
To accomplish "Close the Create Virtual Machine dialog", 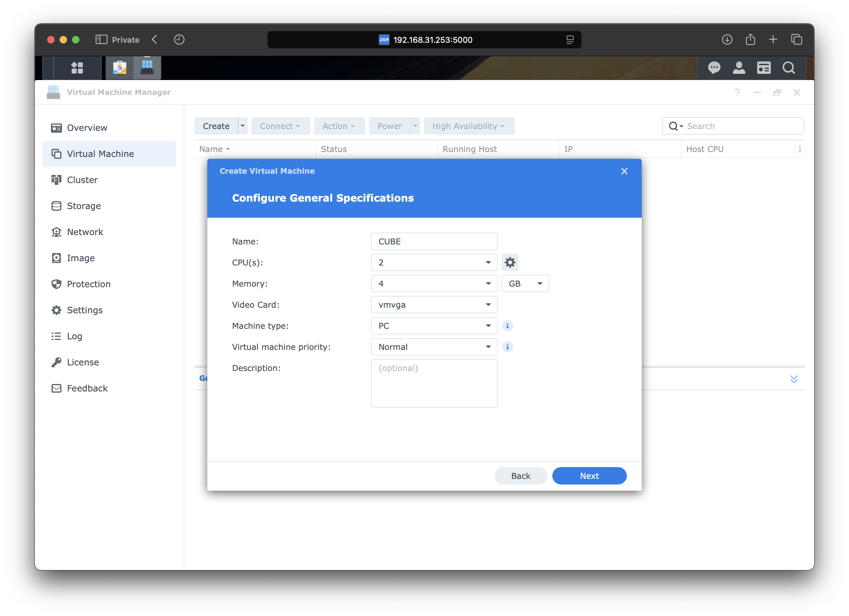I will click(x=624, y=171).
